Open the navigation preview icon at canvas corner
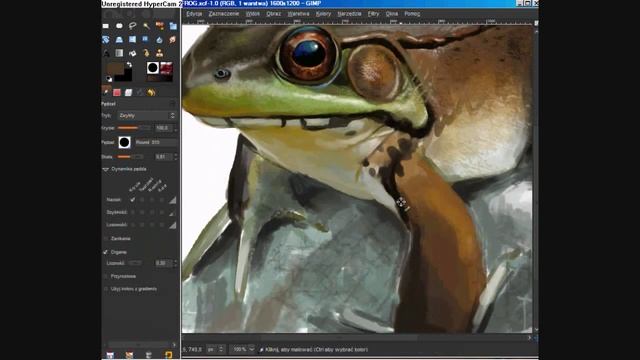Screen dimensions: 640x360 536,338
